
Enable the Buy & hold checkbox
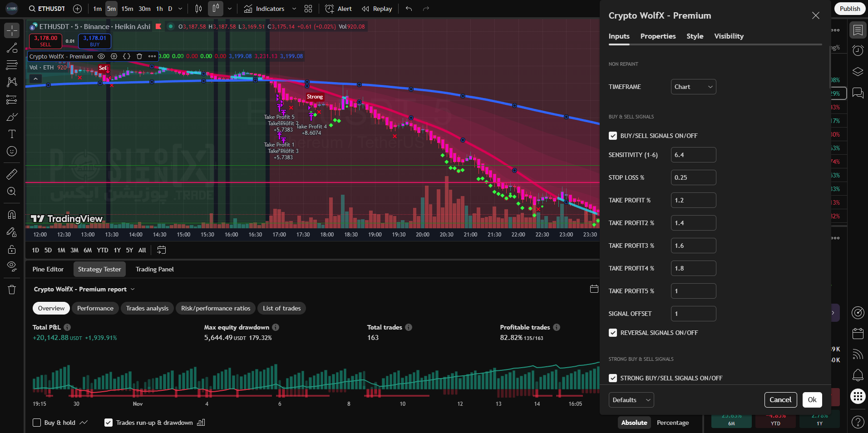[x=37, y=423]
